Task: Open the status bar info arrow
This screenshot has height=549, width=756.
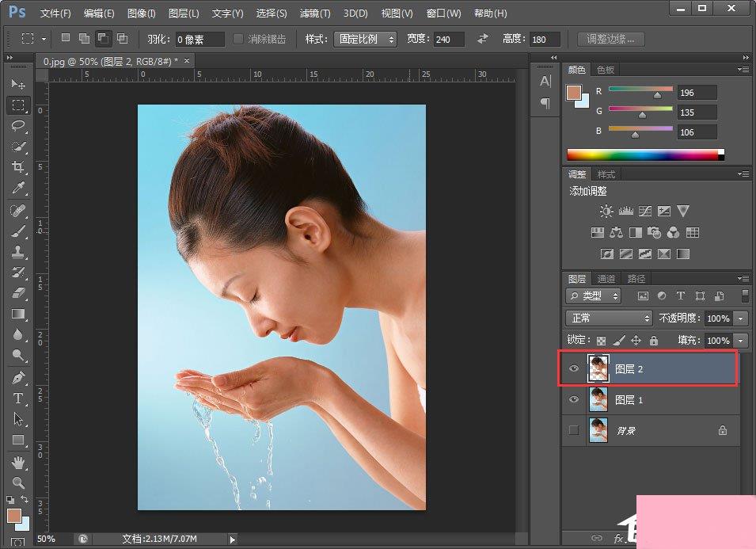Action: [233, 539]
